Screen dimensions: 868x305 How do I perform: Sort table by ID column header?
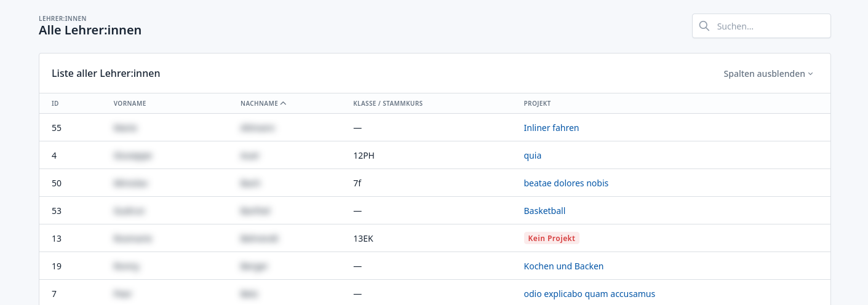55,103
